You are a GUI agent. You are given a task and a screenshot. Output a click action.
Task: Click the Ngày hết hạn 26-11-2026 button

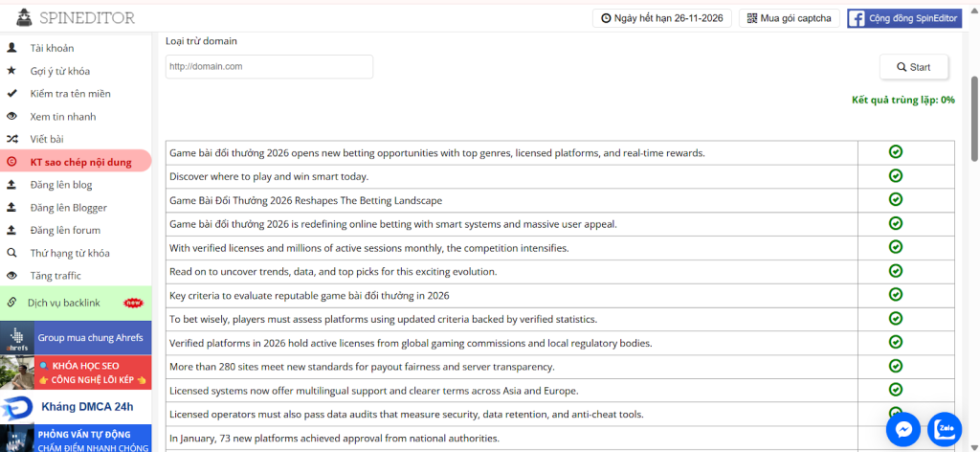662,18
